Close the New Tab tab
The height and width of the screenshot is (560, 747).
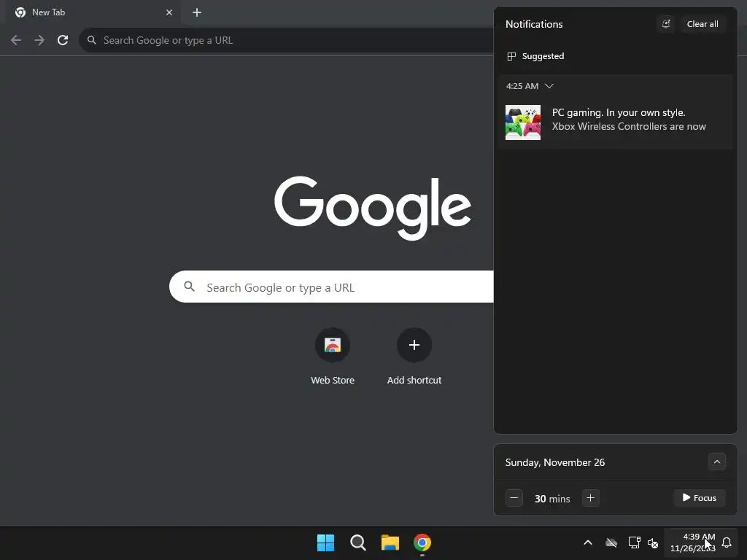(x=169, y=12)
